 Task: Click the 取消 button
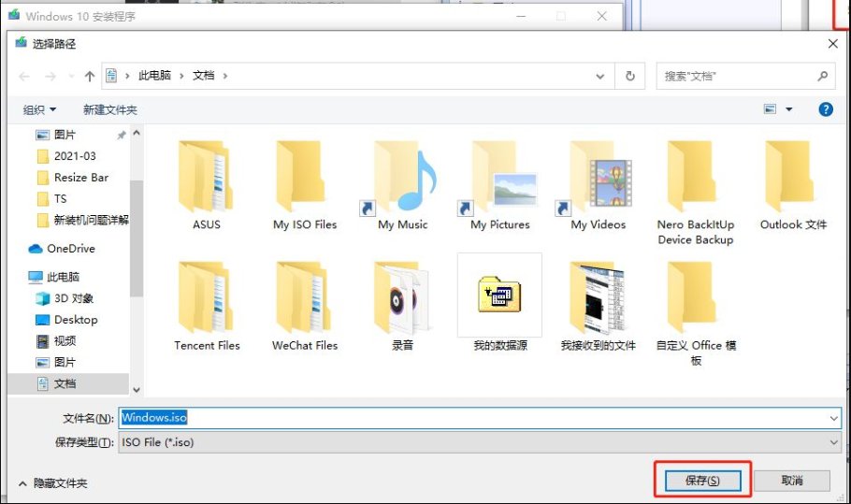(791, 480)
